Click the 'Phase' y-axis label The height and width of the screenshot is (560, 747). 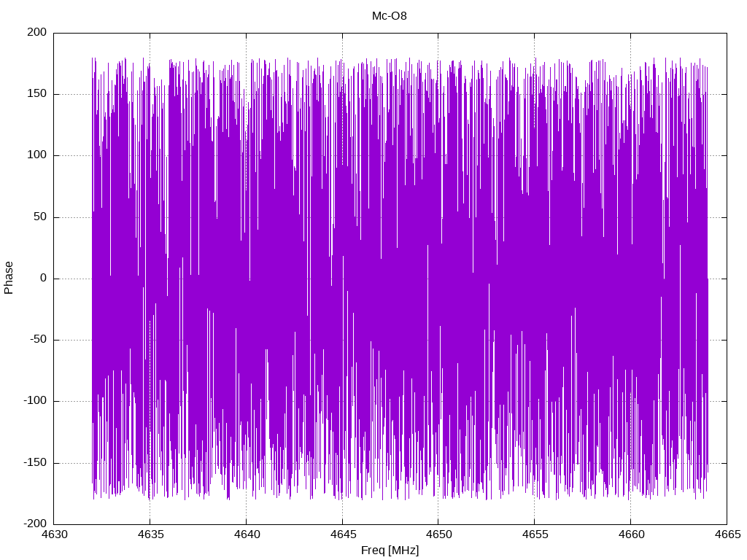click(9, 278)
